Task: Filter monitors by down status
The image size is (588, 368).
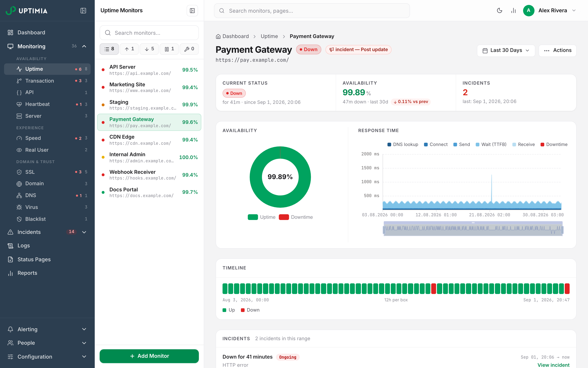Action: pos(149,49)
